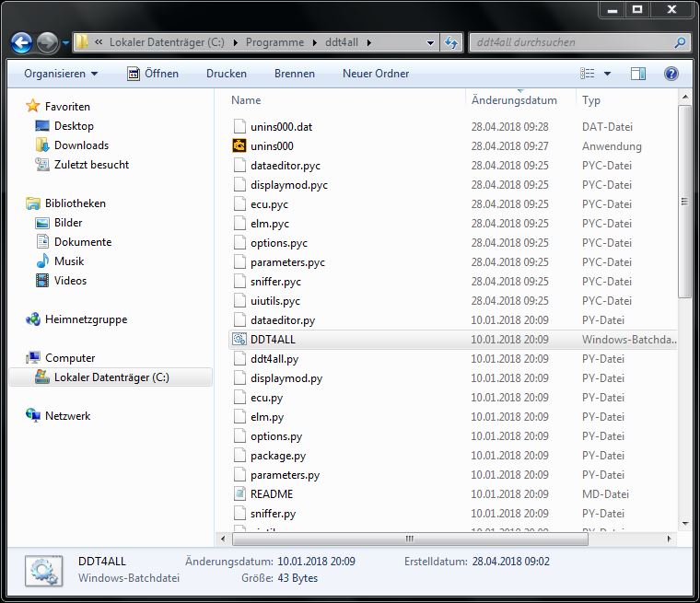This screenshot has height=603, width=700.
Task: Click the Heimnetzgruppe icon in sidebar
Action: tap(34, 319)
